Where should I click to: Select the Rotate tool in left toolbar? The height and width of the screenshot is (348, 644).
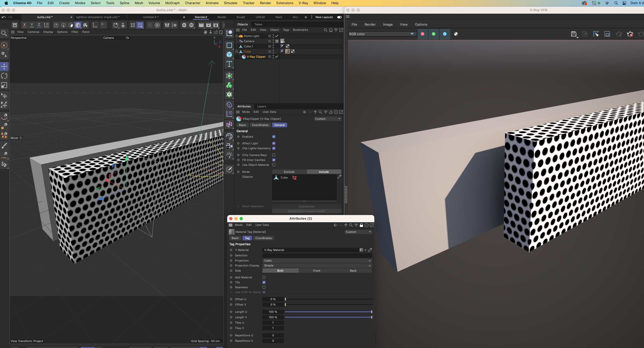pyautogui.click(x=4, y=76)
